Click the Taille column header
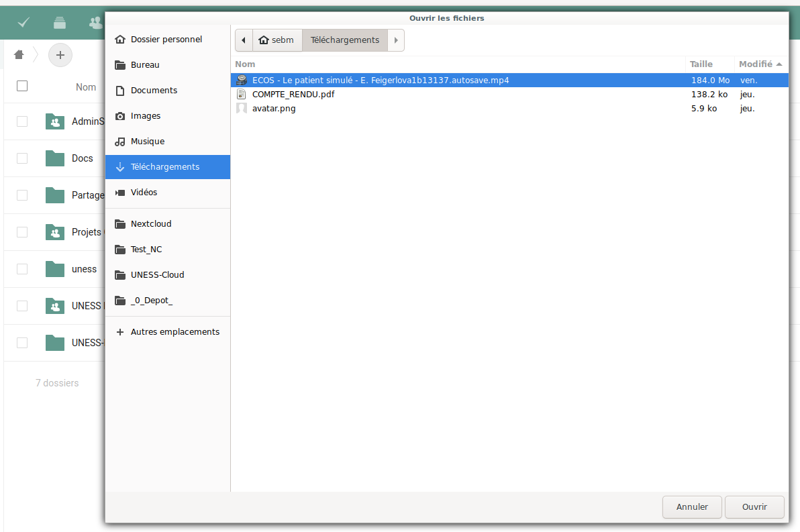Viewport: 800px width, 532px height. pyautogui.click(x=701, y=64)
